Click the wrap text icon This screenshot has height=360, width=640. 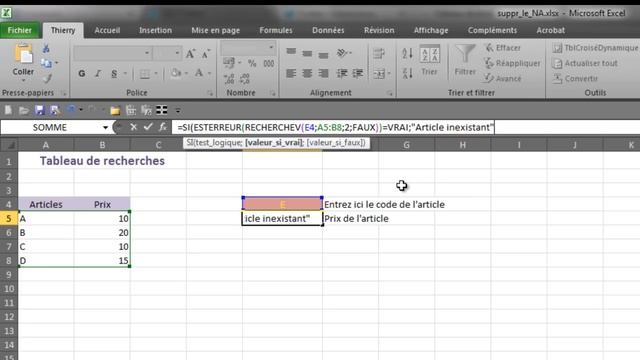pos(379,53)
